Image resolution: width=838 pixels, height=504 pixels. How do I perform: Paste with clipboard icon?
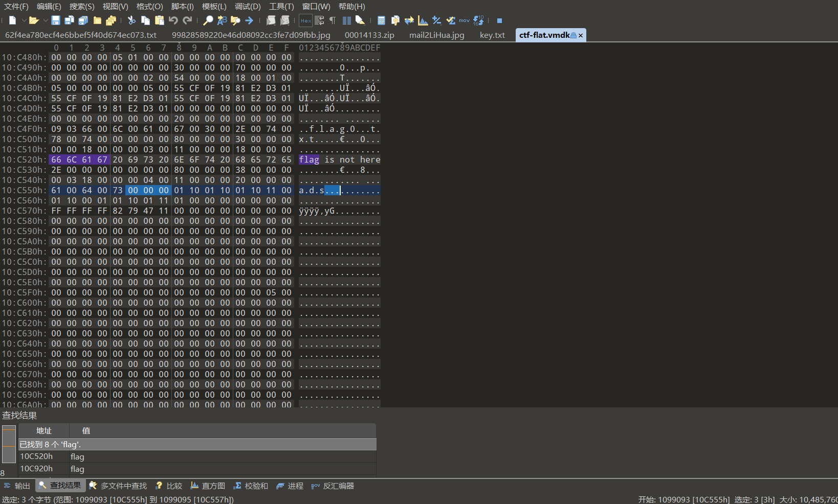(159, 20)
